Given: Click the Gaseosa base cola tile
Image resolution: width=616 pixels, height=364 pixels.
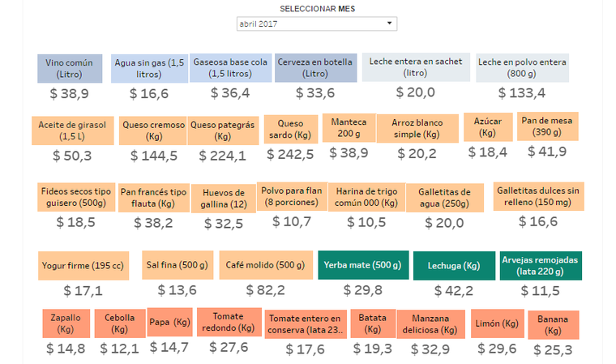Looking at the screenshot, I should point(230,68).
